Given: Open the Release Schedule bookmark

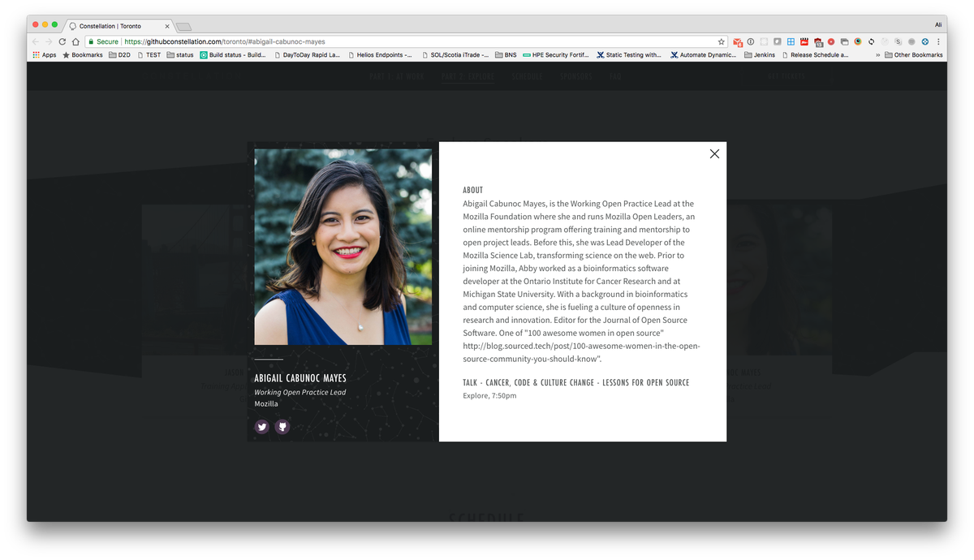Looking at the screenshot, I should tap(815, 55).
